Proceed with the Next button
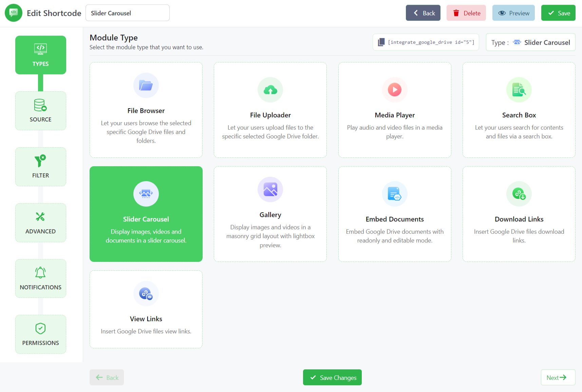 pos(558,377)
